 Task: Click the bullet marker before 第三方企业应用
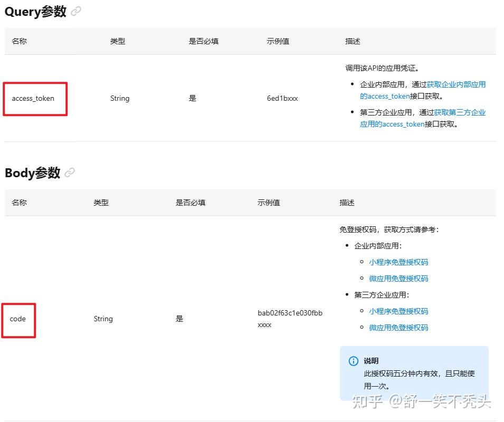coord(347,295)
